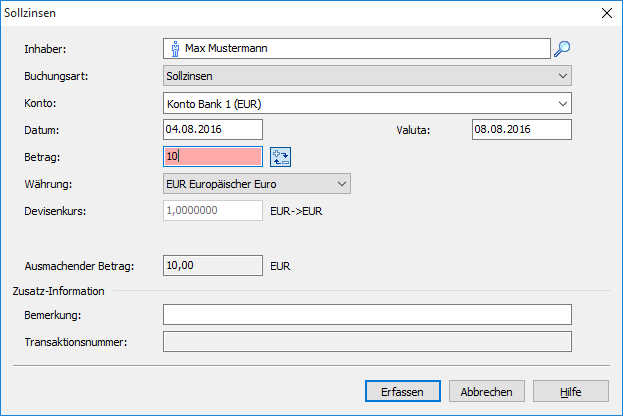This screenshot has height=416, width=623.
Task: Click the Devisenkurs field showing 1,0000000
Action: (x=212, y=211)
